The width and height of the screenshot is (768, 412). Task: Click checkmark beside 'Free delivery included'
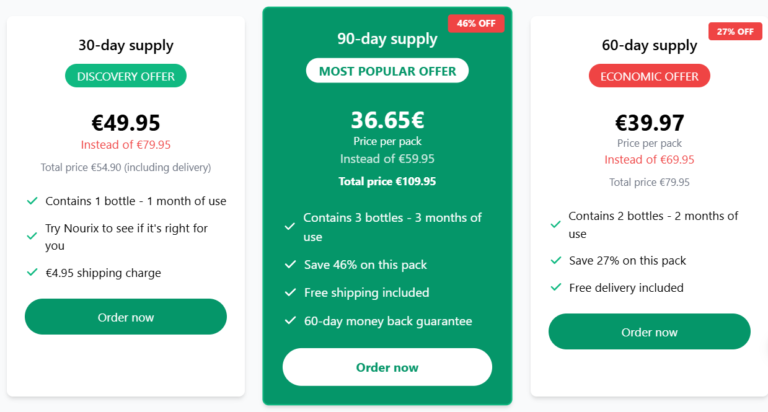pos(555,288)
